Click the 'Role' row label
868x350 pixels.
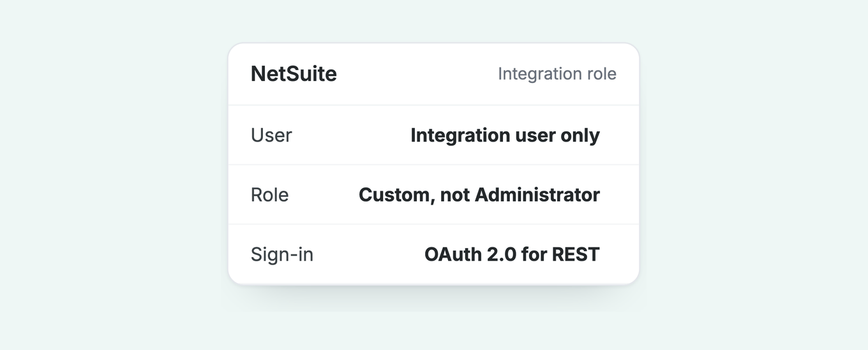click(x=269, y=194)
